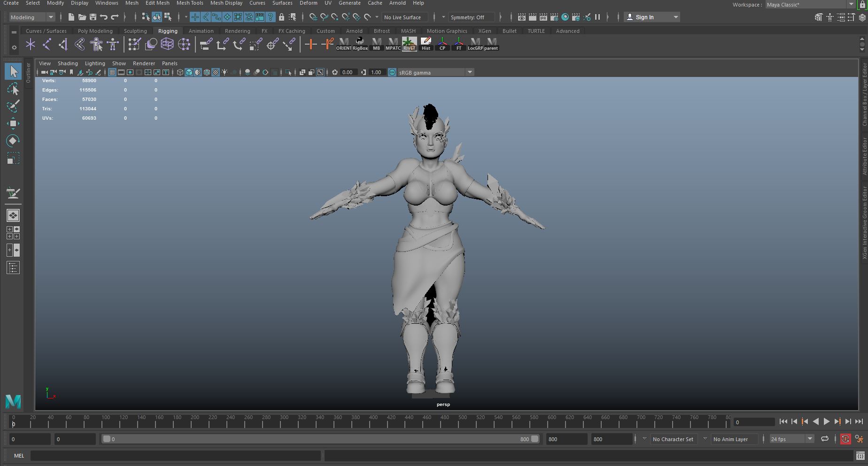Screen dimensions: 868x466
Task: Choose the Move tool in the toolbox
Action: pyautogui.click(x=13, y=123)
